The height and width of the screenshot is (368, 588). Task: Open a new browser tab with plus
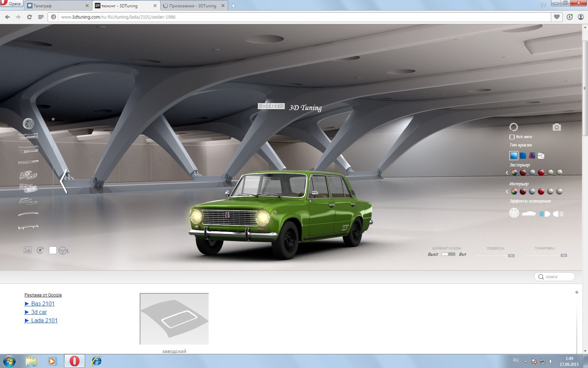coord(233,6)
